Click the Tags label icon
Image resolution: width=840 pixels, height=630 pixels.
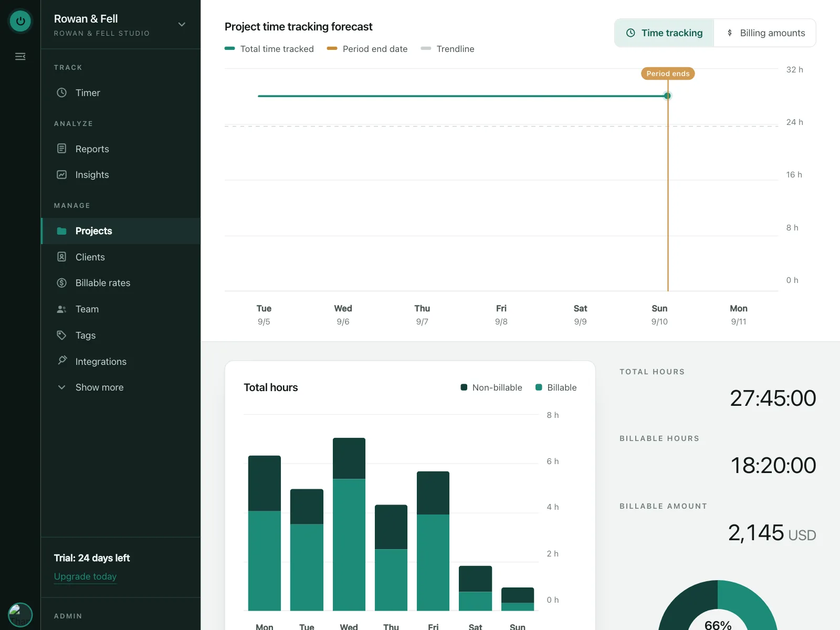click(61, 335)
